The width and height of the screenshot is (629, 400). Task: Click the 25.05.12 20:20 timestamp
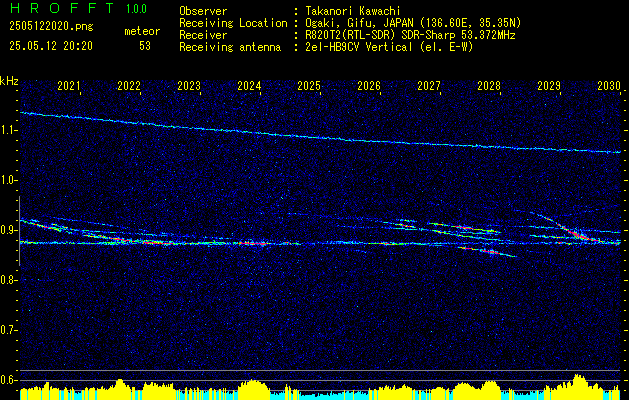click(x=51, y=46)
